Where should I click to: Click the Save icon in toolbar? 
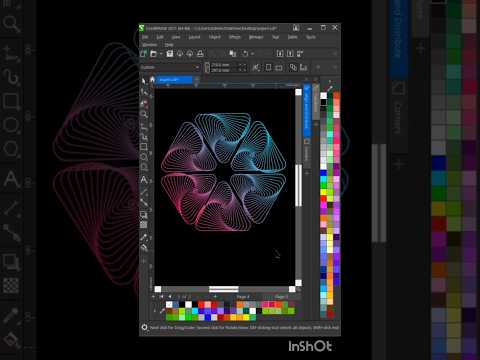point(170,54)
